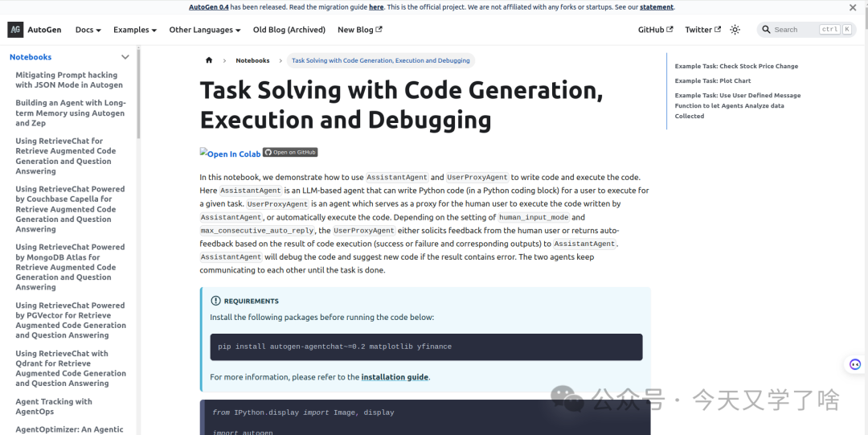
Task: Open Building an Agent with Long-term Memory
Action: (71, 113)
